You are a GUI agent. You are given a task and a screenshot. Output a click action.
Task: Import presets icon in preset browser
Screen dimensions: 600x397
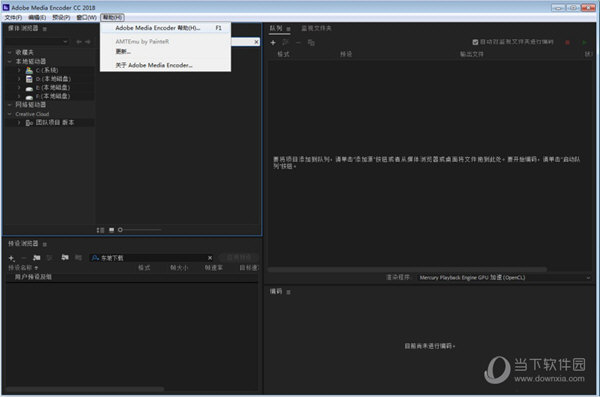pos(65,258)
